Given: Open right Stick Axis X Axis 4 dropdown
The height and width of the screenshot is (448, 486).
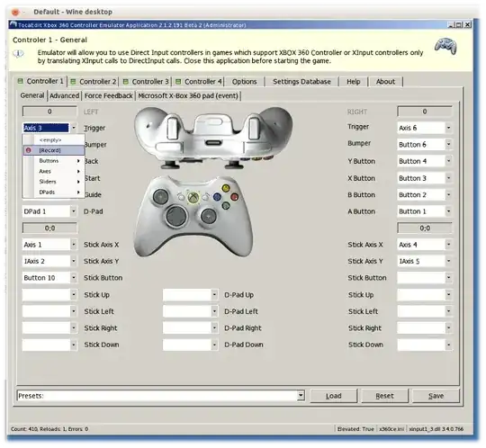Looking at the screenshot, I should [x=448, y=245].
